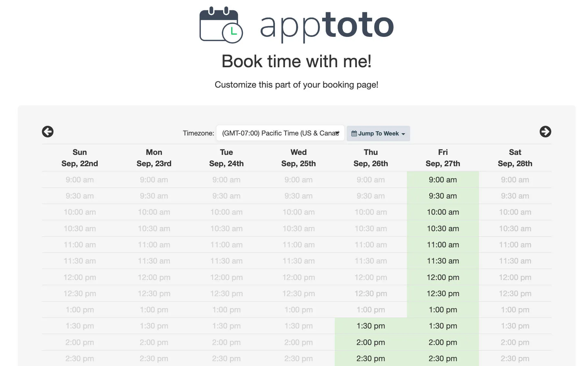
Task: Click the caret next to Jump To Week
Action: click(x=403, y=134)
